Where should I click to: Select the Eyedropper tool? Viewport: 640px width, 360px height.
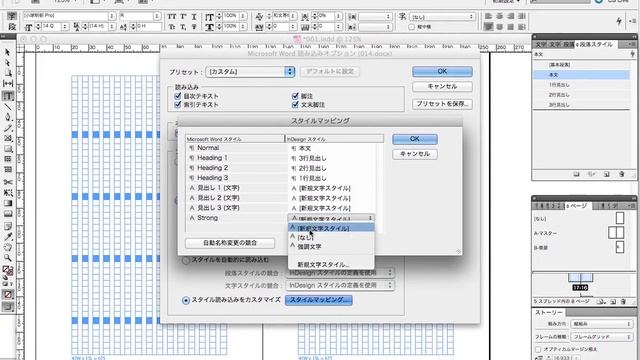7,237
